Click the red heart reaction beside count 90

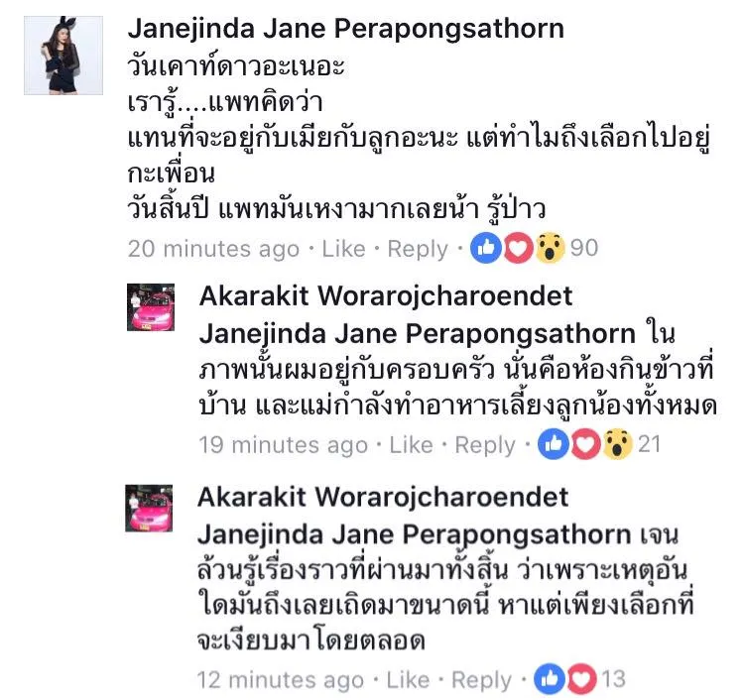[518, 248]
